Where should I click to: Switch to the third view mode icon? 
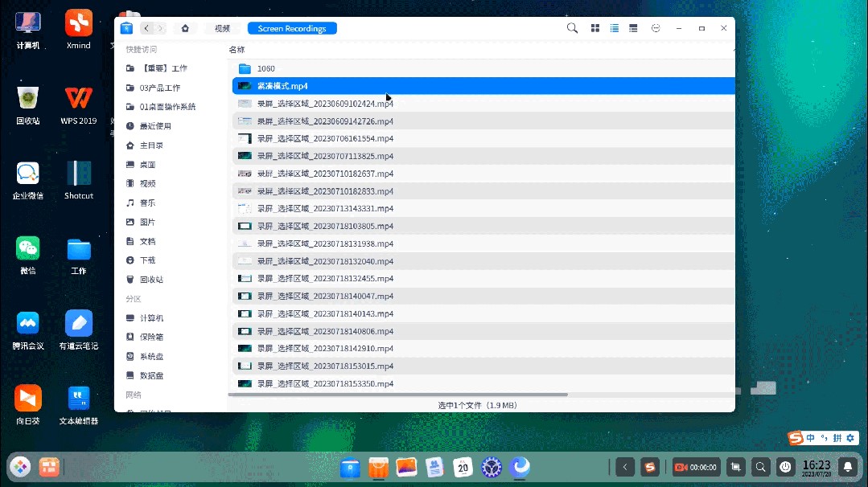pos(634,28)
